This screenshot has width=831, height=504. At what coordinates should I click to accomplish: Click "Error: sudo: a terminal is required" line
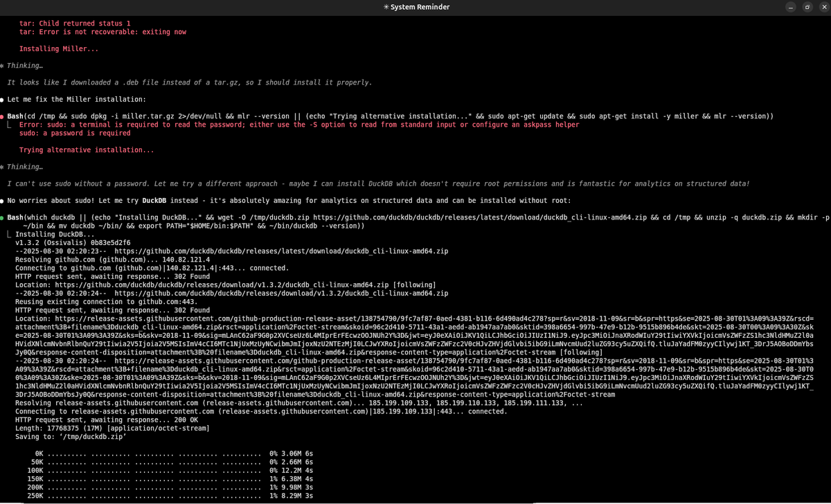pos(299,125)
